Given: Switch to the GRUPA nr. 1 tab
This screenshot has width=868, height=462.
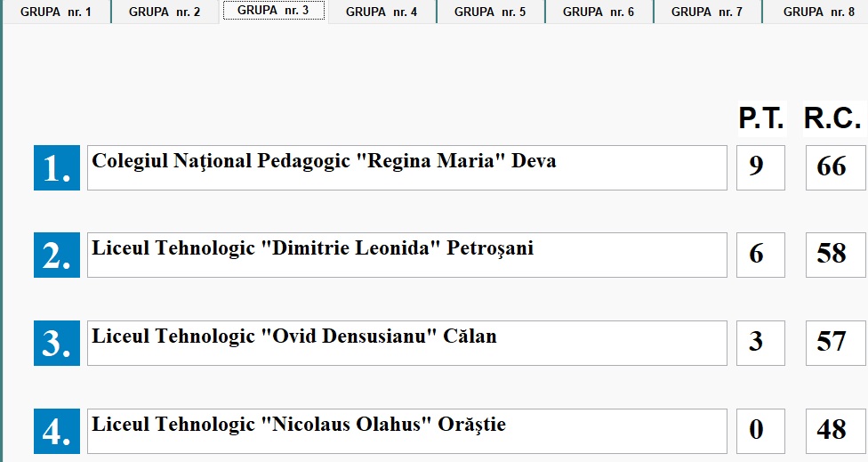Looking at the screenshot, I should 56,12.
